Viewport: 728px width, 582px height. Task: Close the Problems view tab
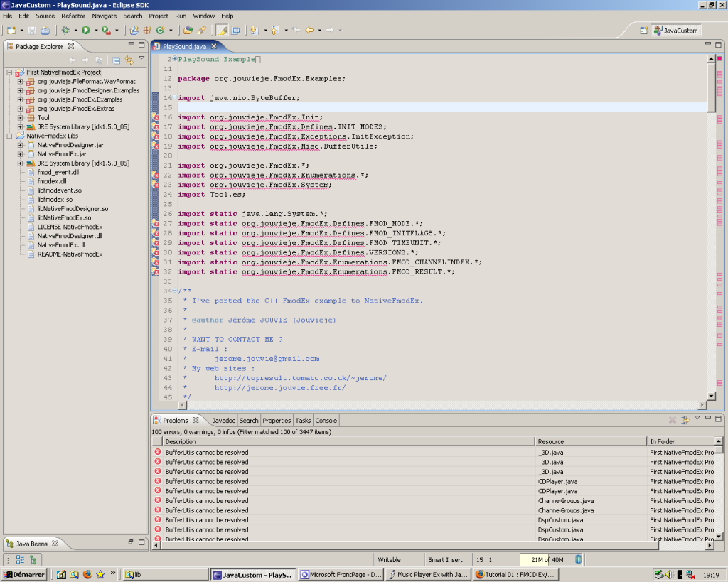[x=196, y=420]
